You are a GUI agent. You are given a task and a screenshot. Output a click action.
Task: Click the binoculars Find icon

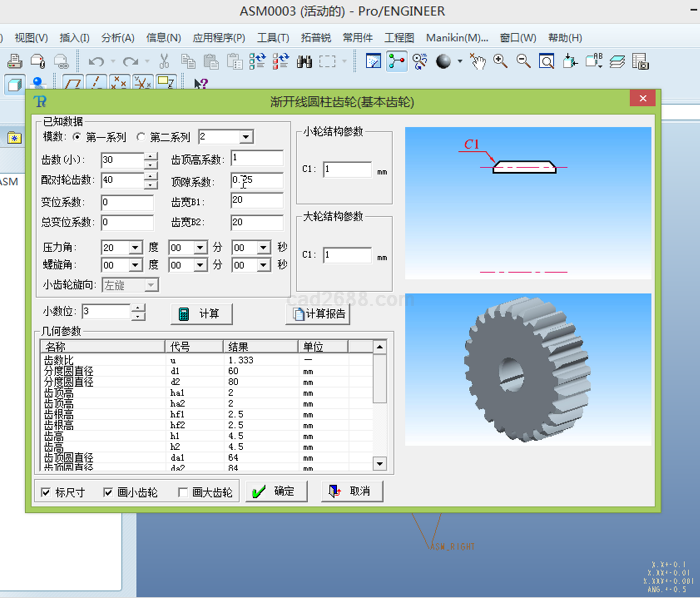[305, 62]
